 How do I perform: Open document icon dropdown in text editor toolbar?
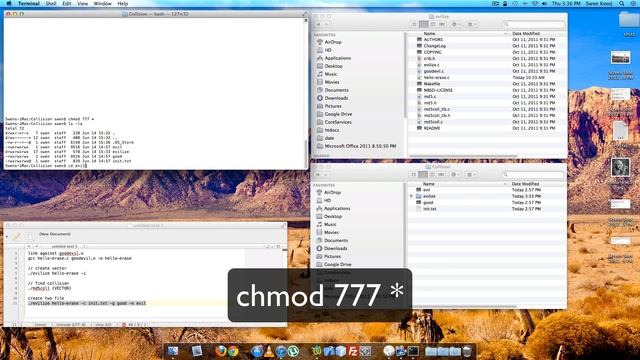point(30,236)
